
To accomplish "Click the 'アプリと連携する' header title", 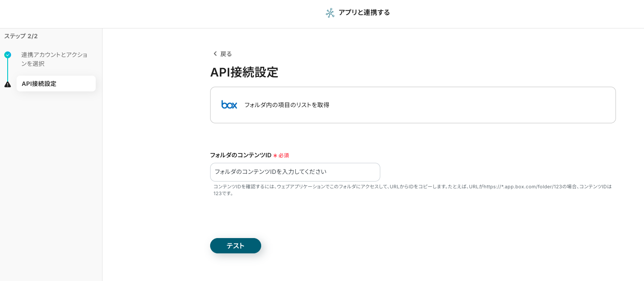I will [x=364, y=12].
